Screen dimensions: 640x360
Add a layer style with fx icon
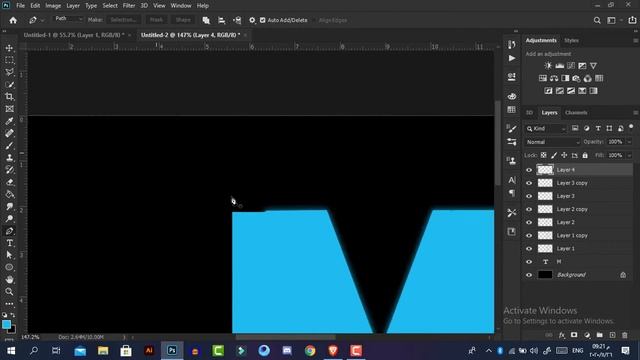(562, 335)
